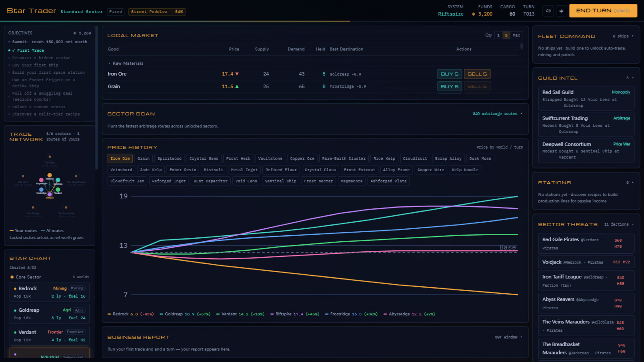644x362 pixels.
Task: Buy 5 Iron Ore
Action: pyautogui.click(x=449, y=74)
